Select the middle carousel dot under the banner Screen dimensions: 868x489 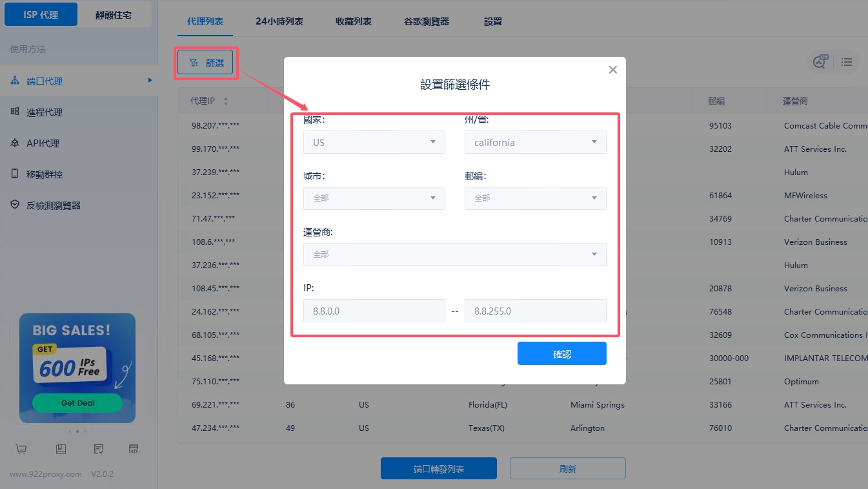coord(77,431)
